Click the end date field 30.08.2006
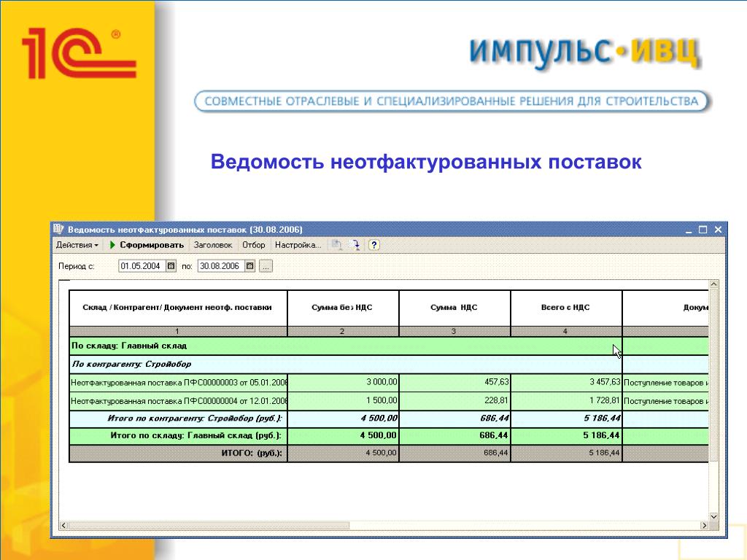Screen dimensions: 747x560 tap(220, 266)
